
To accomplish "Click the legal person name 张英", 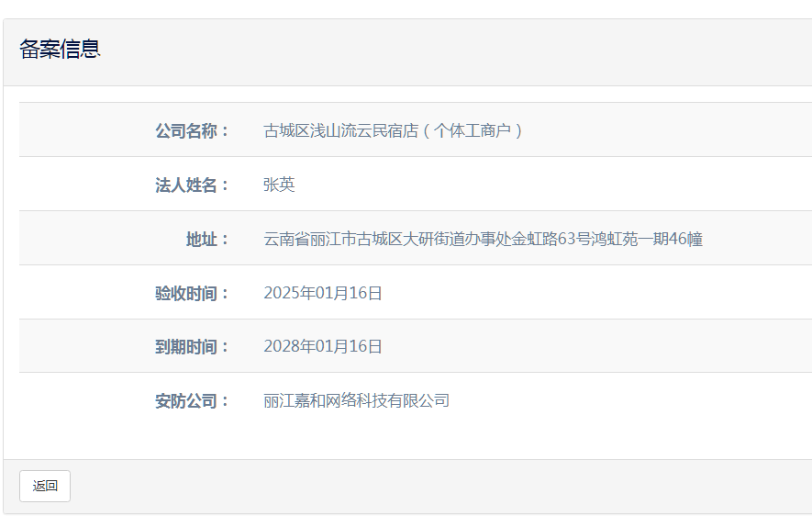I will coord(279,185).
